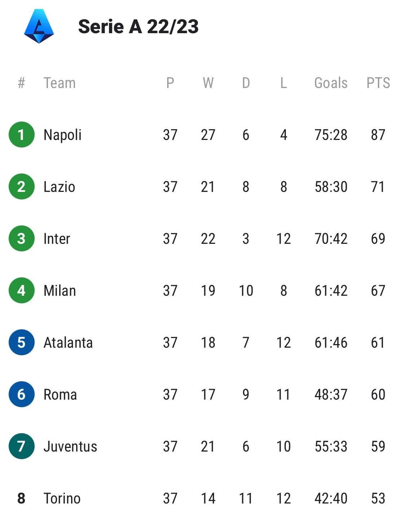Click the green position 4 badge
Image resolution: width=406 pixels, height=532 pixels.
pyautogui.click(x=21, y=290)
